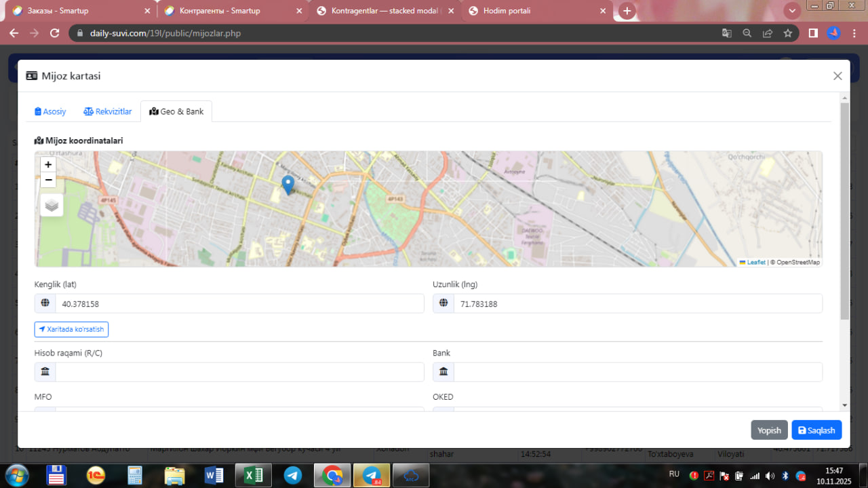868x488 pixels.
Task: Switch to the Rekvizitlar tab
Action: point(108,111)
